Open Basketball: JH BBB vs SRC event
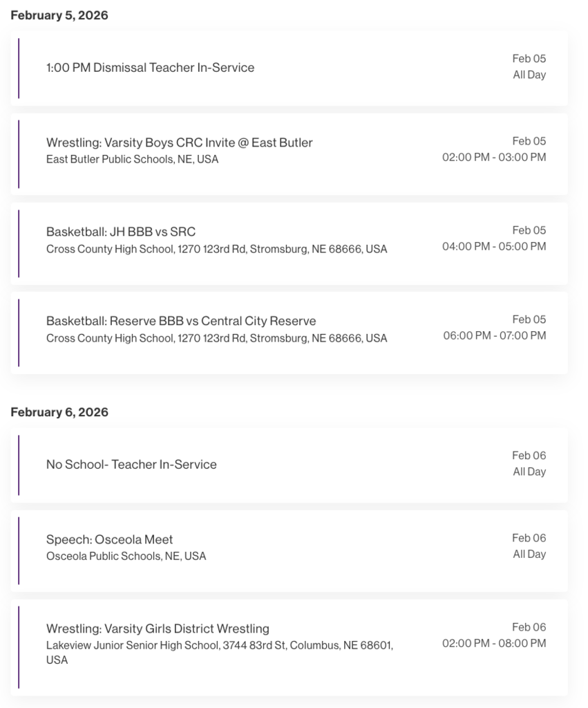This screenshot has width=588, height=708. 121,232
